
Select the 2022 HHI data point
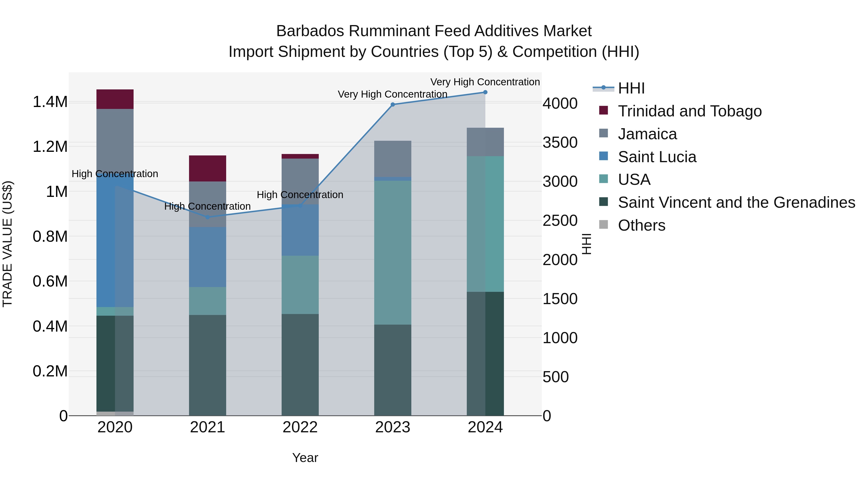pyautogui.click(x=300, y=205)
